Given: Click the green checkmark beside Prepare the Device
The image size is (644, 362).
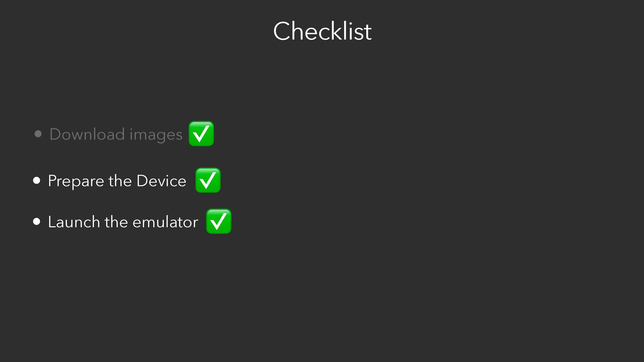Looking at the screenshot, I should point(208,180).
